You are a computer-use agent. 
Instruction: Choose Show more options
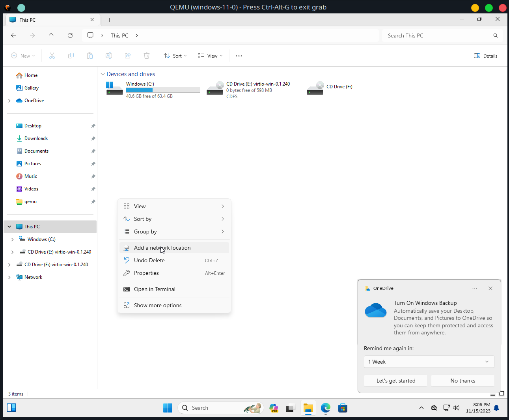[174, 305]
